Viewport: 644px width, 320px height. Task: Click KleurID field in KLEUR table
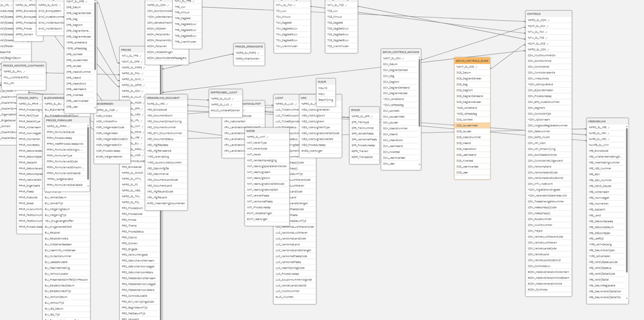pyautogui.click(x=326, y=88)
